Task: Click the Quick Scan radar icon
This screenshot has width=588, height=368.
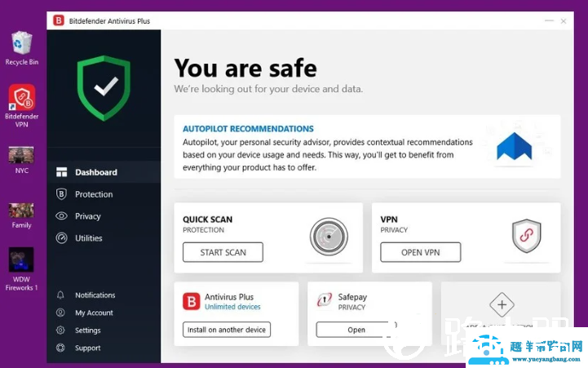Action: [329, 237]
